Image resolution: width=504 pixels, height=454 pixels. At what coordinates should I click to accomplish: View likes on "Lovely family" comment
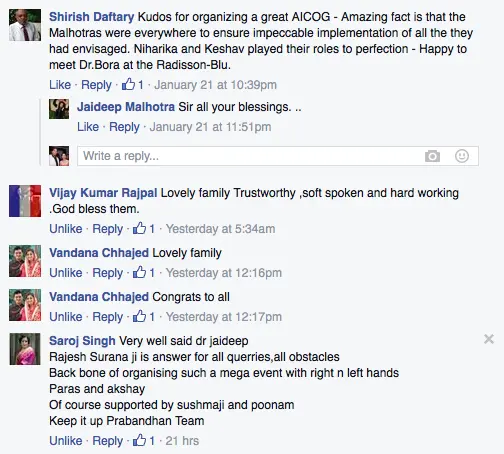(144, 273)
